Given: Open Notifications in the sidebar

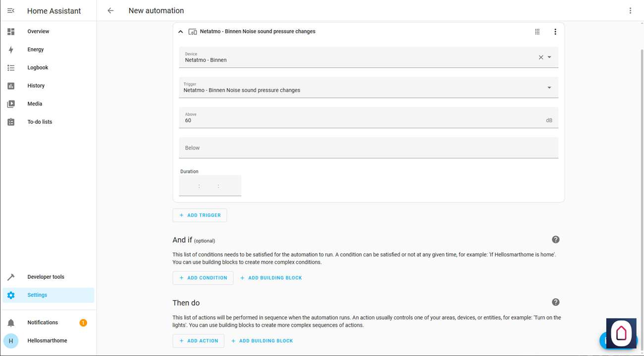Looking at the screenshot, I should click(43, 322).
